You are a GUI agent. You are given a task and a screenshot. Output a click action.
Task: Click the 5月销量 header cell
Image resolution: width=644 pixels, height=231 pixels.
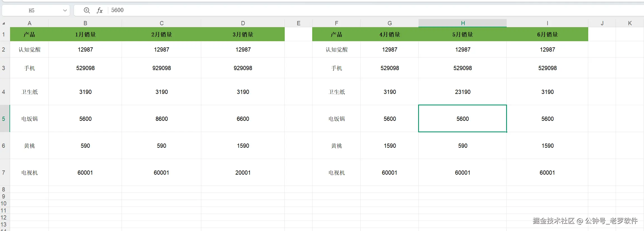pyautogui.click(x=463, y=34)
